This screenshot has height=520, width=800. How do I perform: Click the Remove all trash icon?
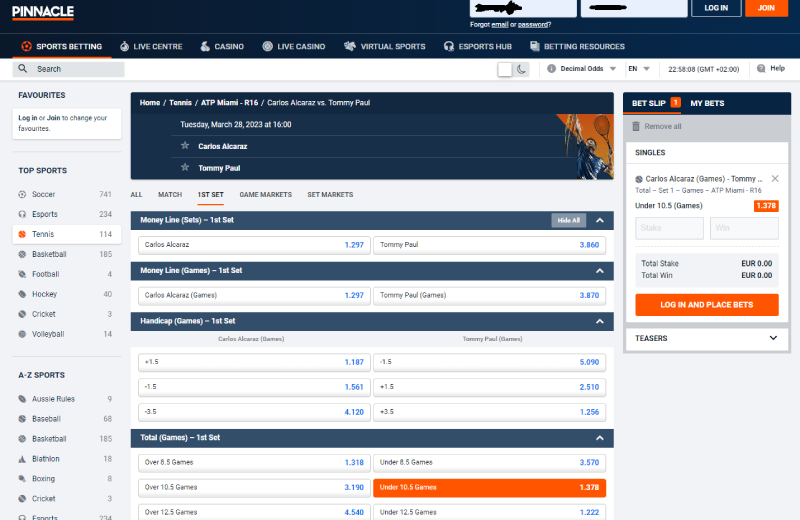coord(636,126)
